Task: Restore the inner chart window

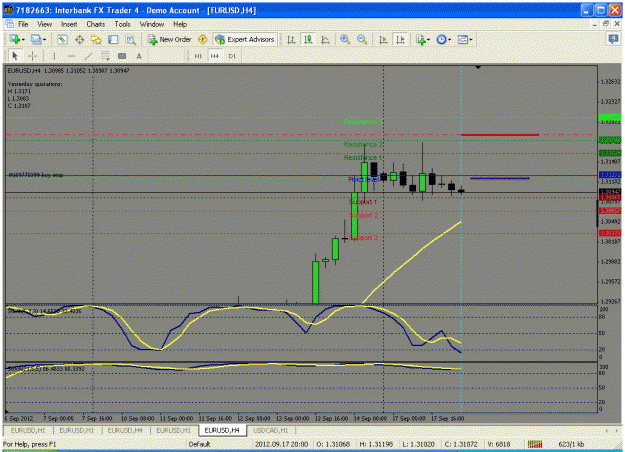Action: coord(606,24)
